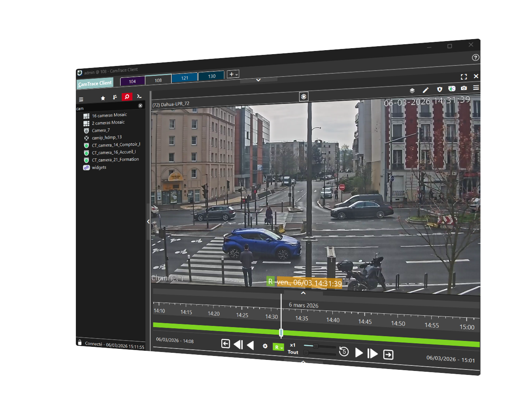Click the favorites star icon
This screenshot has width=532, height=416.
(103, 98)
